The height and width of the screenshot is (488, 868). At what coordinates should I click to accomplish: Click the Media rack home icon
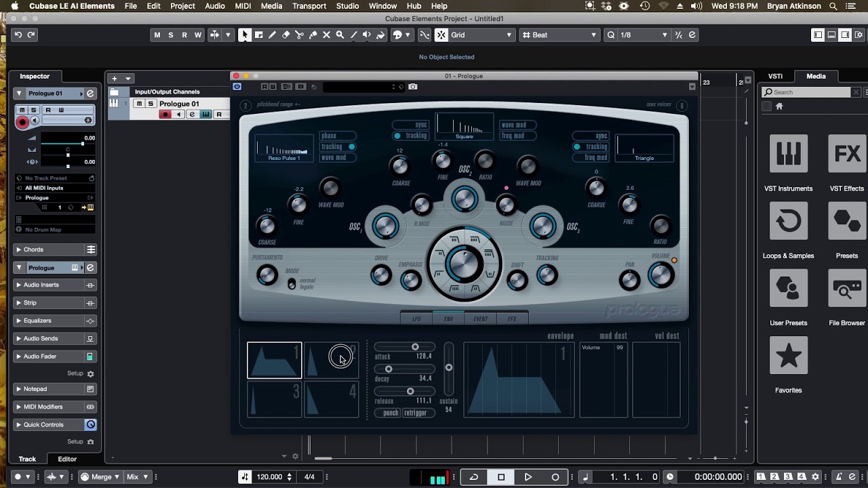tap(779, 106)
